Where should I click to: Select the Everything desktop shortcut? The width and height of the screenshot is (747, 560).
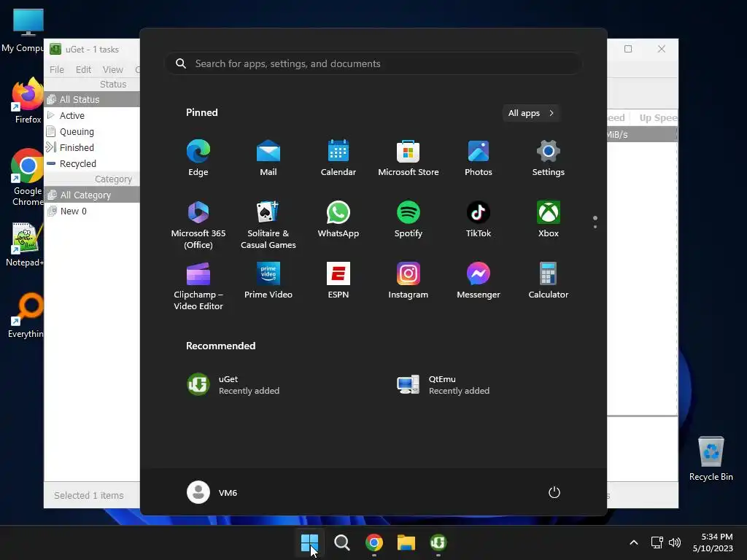coord(26,316)
